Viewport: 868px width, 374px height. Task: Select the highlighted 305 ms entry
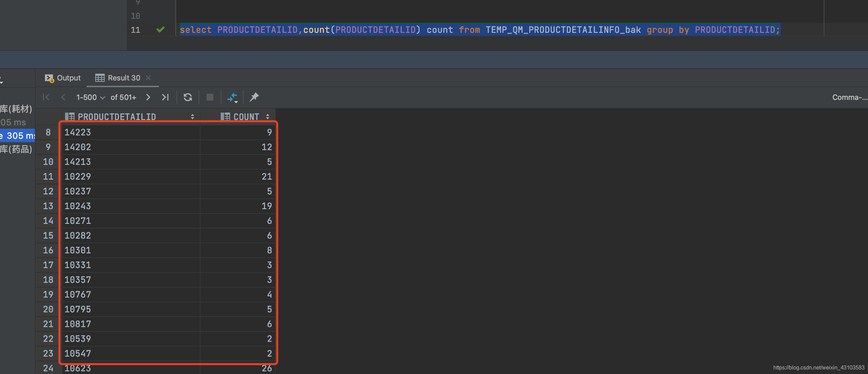(17, 136)
